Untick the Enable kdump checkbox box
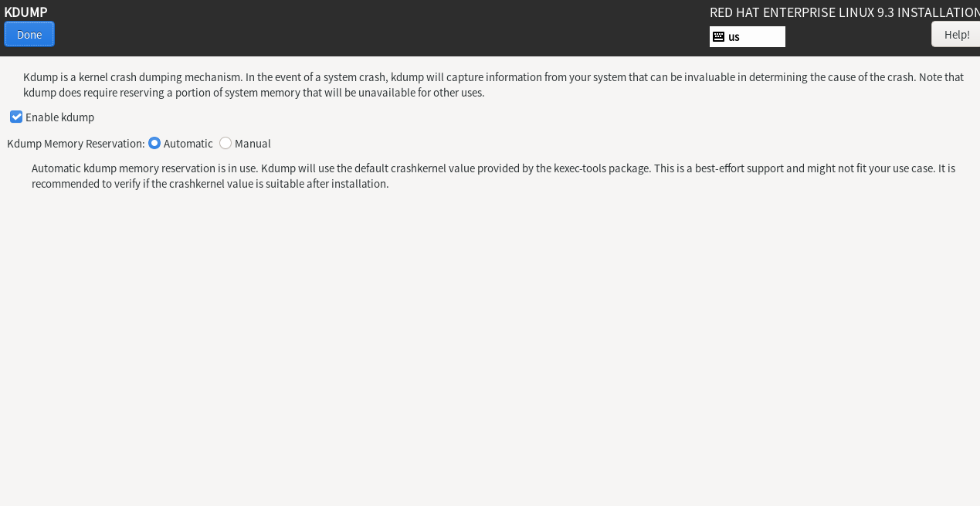980x506 pixels. [16, 117]
